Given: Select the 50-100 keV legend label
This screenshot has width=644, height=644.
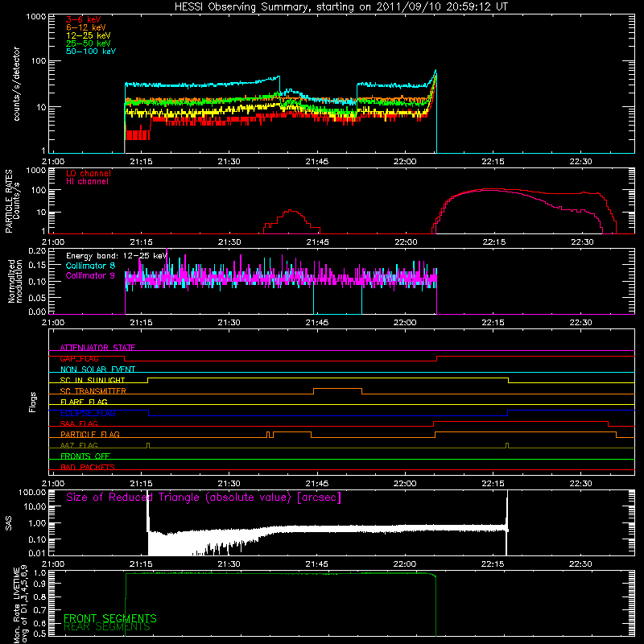Looking at the screenshot, I should 91,52.
